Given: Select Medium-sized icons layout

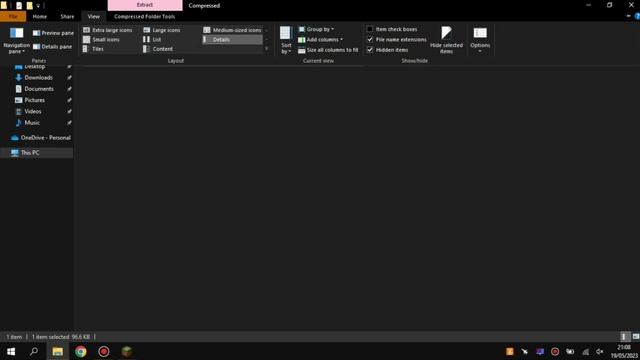Looking at the screenshot, I should point(232,30).
